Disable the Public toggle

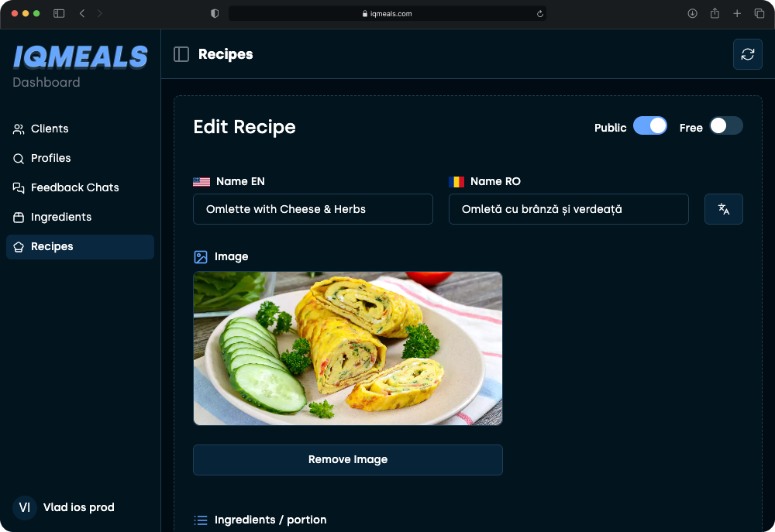tap(650, 125)
